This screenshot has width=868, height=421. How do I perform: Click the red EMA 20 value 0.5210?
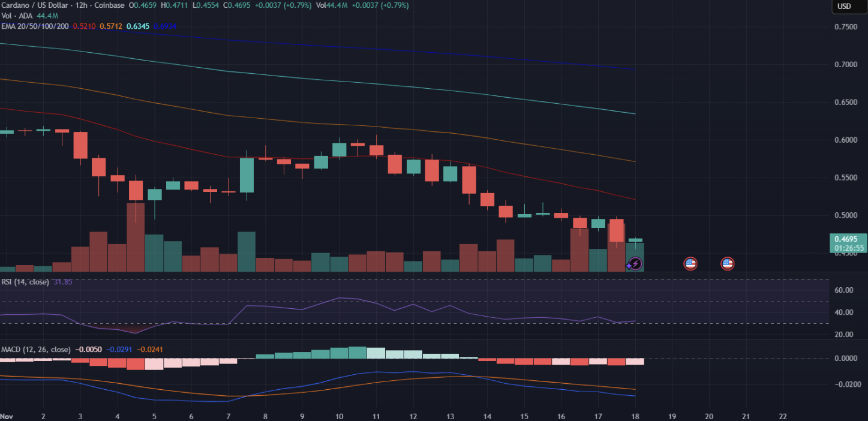pos(84,26)
